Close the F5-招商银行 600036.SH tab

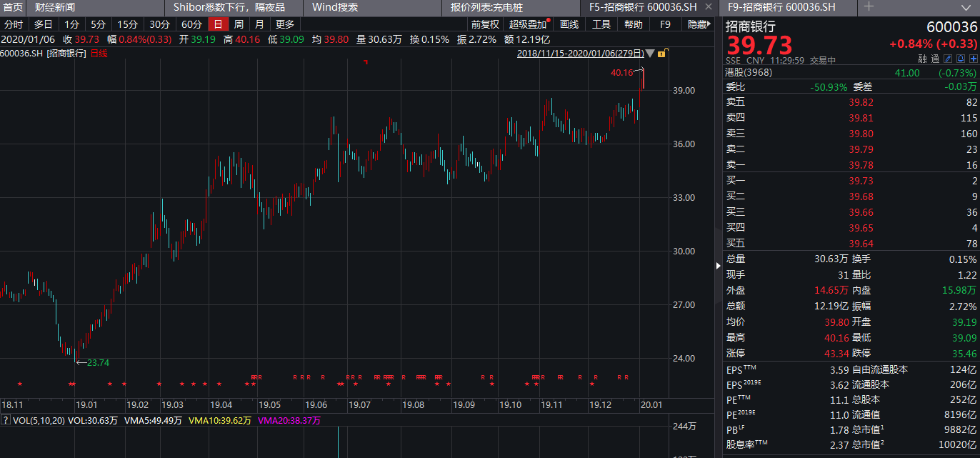pyautogui.click(x=709, y=6)
